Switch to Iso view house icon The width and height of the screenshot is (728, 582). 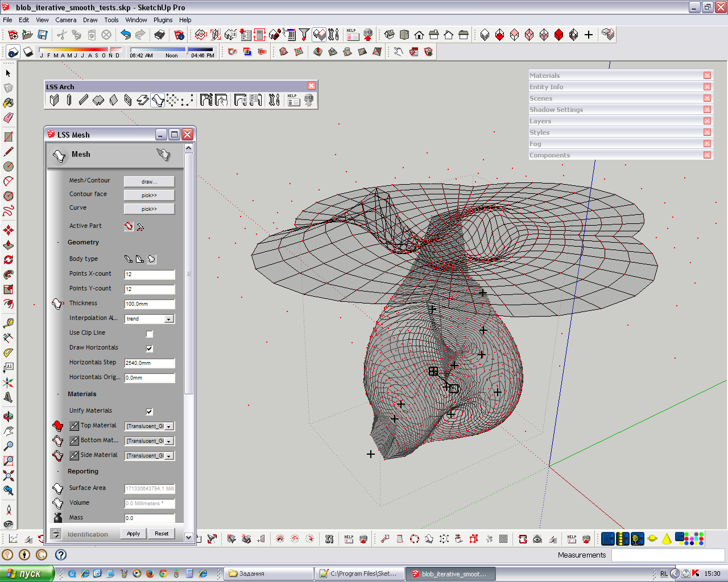[390, 35]
